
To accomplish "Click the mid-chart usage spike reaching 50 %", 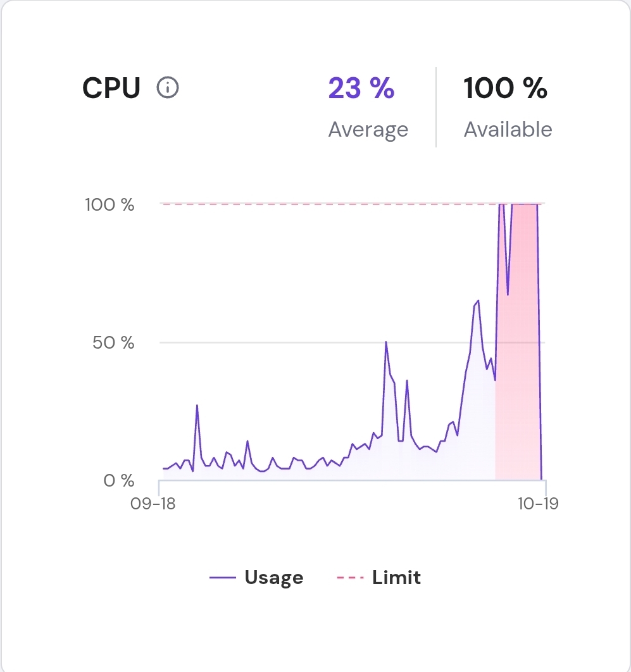I will tap(386, 342).
